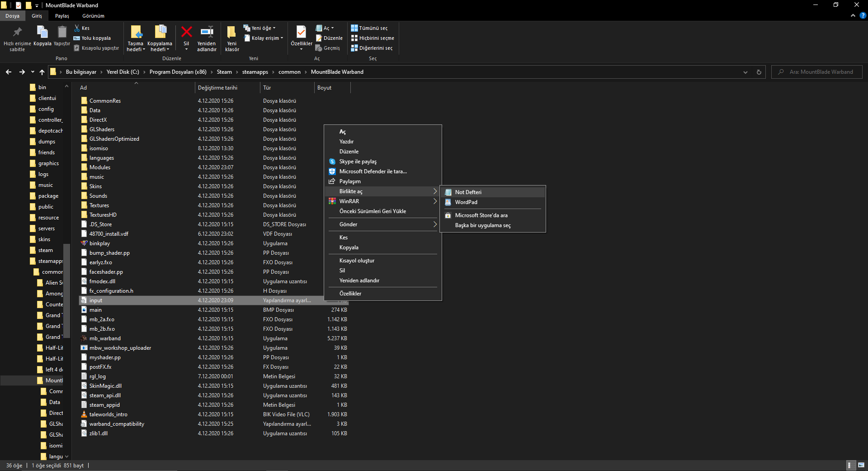
Task: Click the Yeniden adlandır ribbon icon
Action: click(207, 38)
